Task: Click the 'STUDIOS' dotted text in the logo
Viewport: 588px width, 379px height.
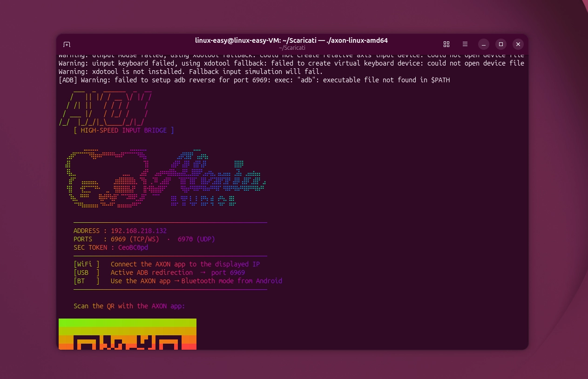Action: point(203,200)
